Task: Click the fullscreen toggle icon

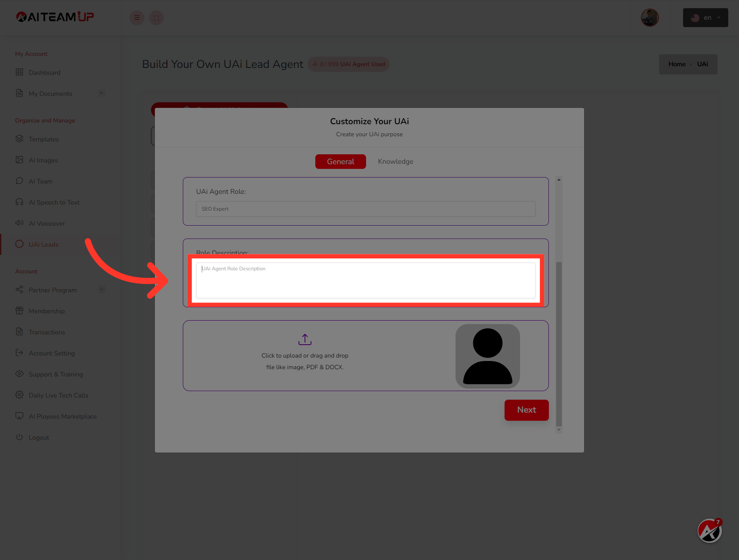Action: pos(156,18)
